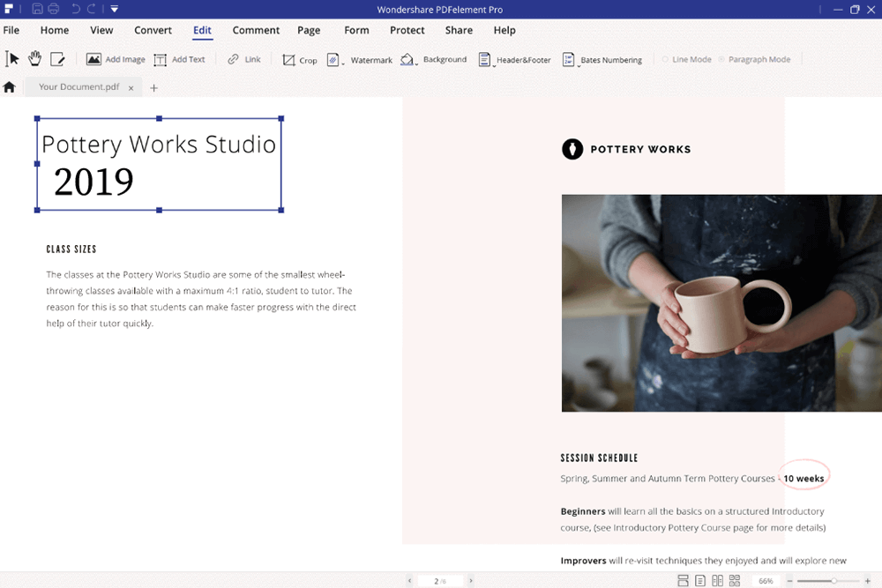Select the Crop tool
Screen dimensions: 882x588
(x=299, y=60)
